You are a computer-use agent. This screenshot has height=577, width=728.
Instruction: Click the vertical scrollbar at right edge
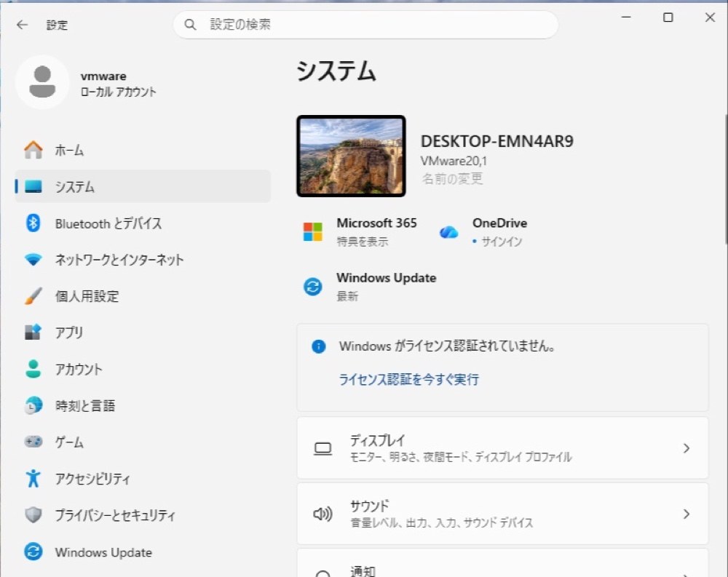(725, 179)
